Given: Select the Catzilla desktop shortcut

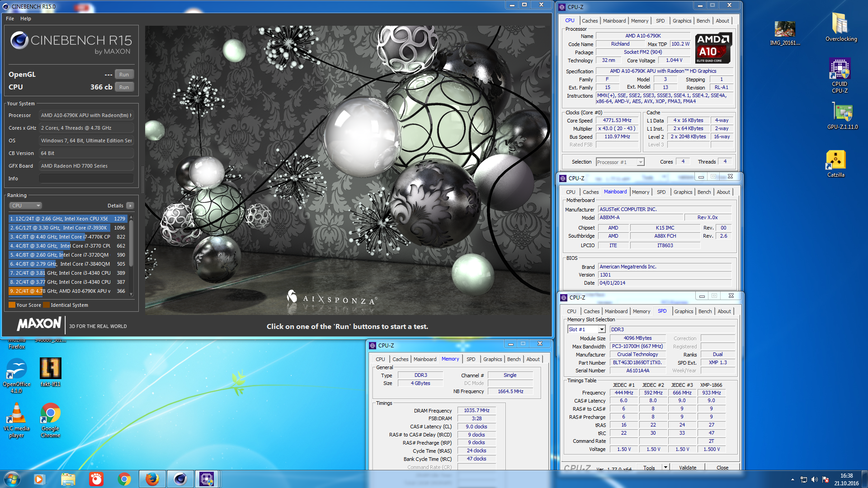Looking at the screenshot, I should click(836, 164).
